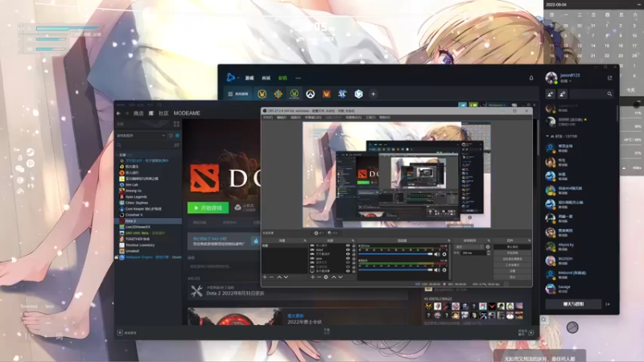Screen dimensions: 644x362
Task: Adjust the first OBS mixer volume slider
Action: click(x=395, y=254)
